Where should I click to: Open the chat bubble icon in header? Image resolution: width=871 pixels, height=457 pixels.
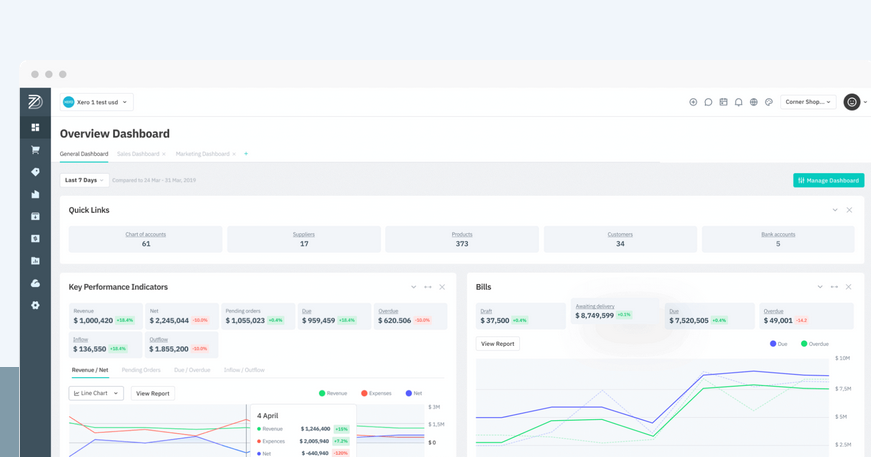(708, 102)
